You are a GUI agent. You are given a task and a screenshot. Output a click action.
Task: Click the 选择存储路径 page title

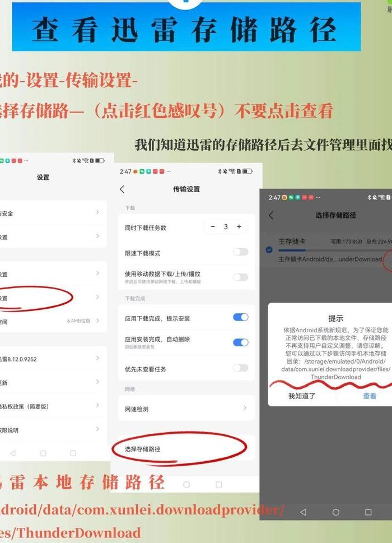point(335,215)
